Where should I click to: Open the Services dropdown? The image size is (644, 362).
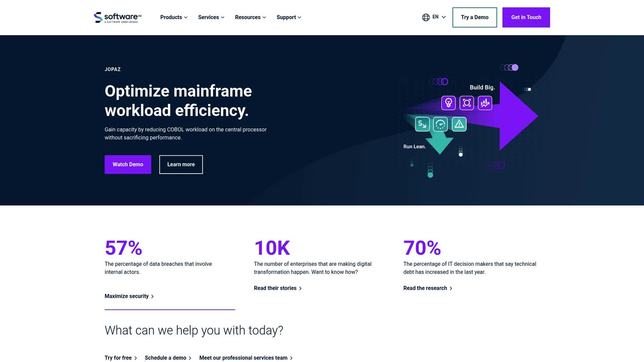pyautogui.click(x=211, y=17)
